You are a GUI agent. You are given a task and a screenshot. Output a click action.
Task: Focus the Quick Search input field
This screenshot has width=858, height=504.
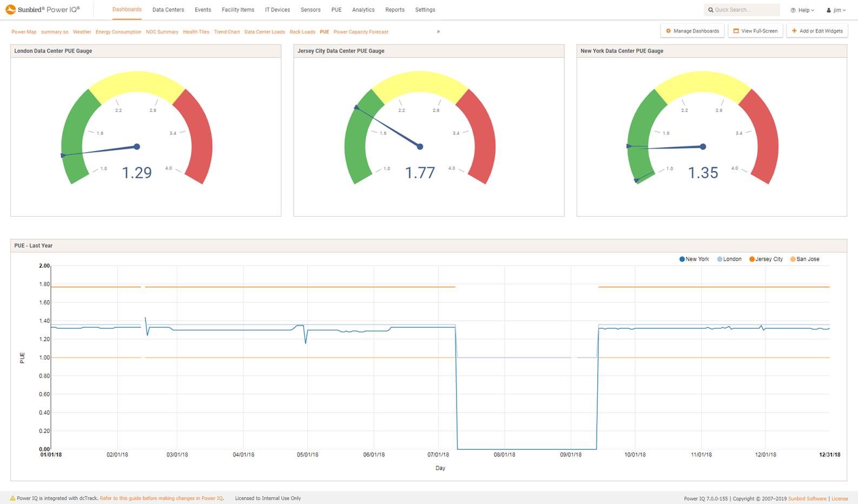point(744,10)
